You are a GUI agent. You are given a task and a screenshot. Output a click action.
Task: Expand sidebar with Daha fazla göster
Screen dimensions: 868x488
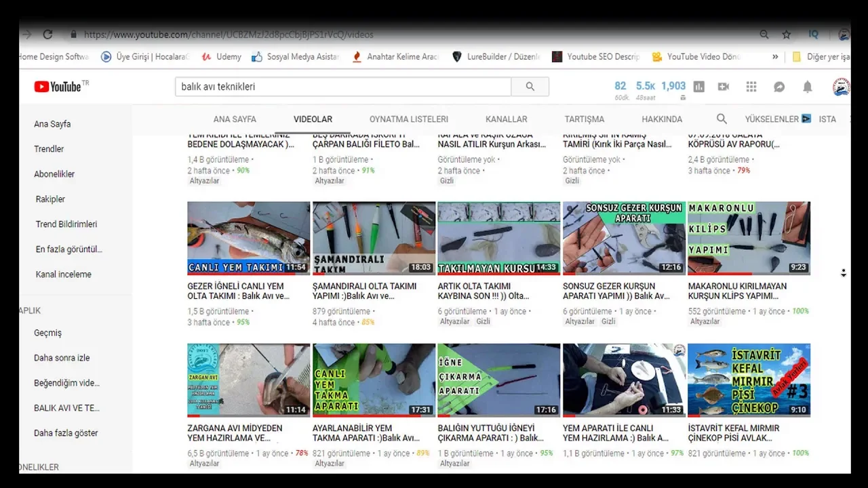[x=66, y=432]
